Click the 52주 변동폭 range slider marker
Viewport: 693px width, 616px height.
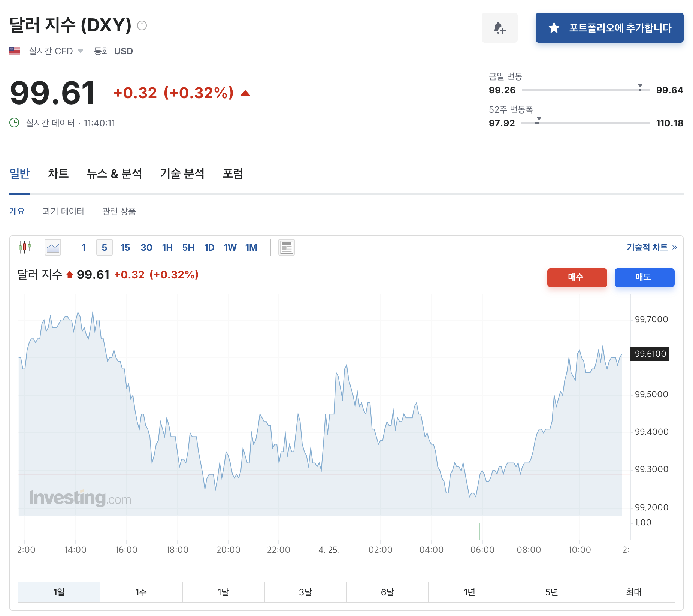click(539, 120)
